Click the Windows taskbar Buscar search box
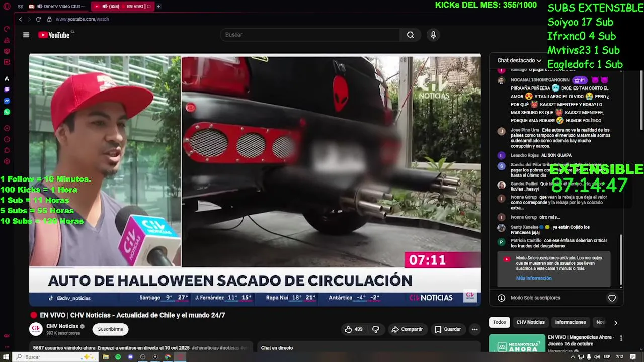This screenshot has width=644, height=362. 55,357
